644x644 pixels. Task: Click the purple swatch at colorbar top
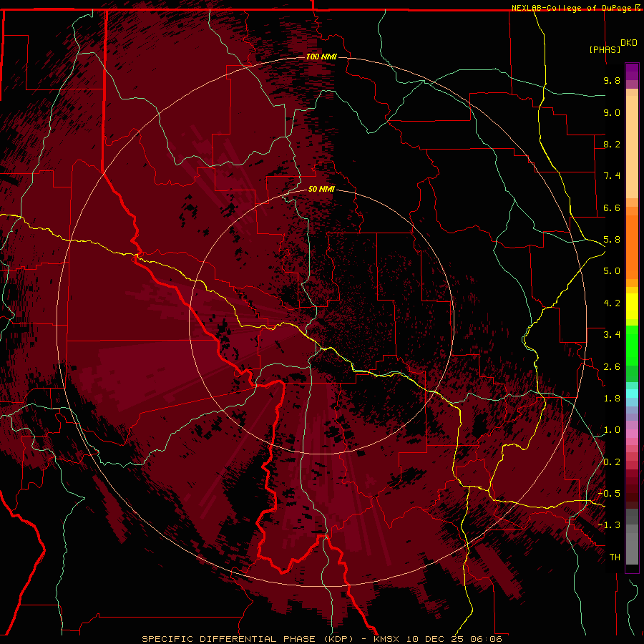632,72
